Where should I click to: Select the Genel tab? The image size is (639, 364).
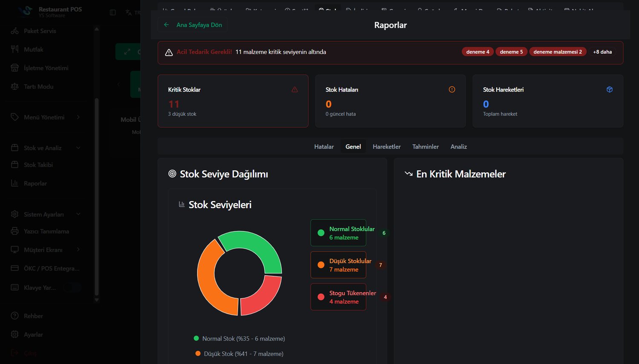pyautogui.click(x=353, y=146)
